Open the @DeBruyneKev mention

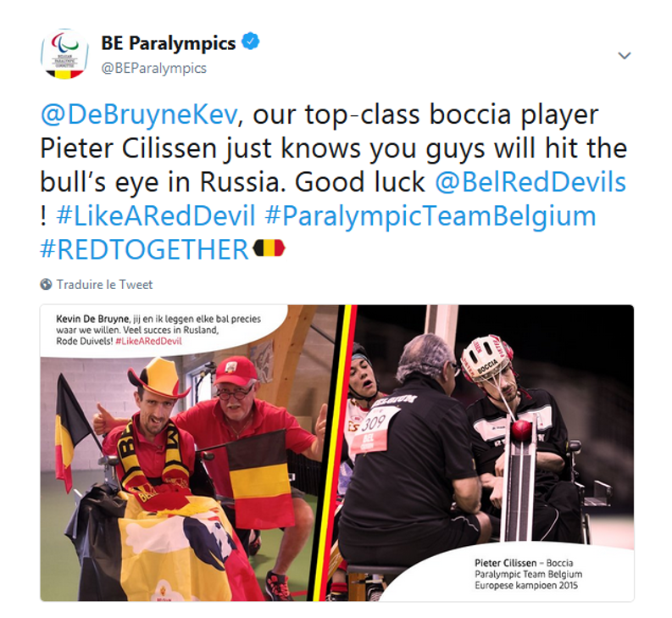(139, 114)
